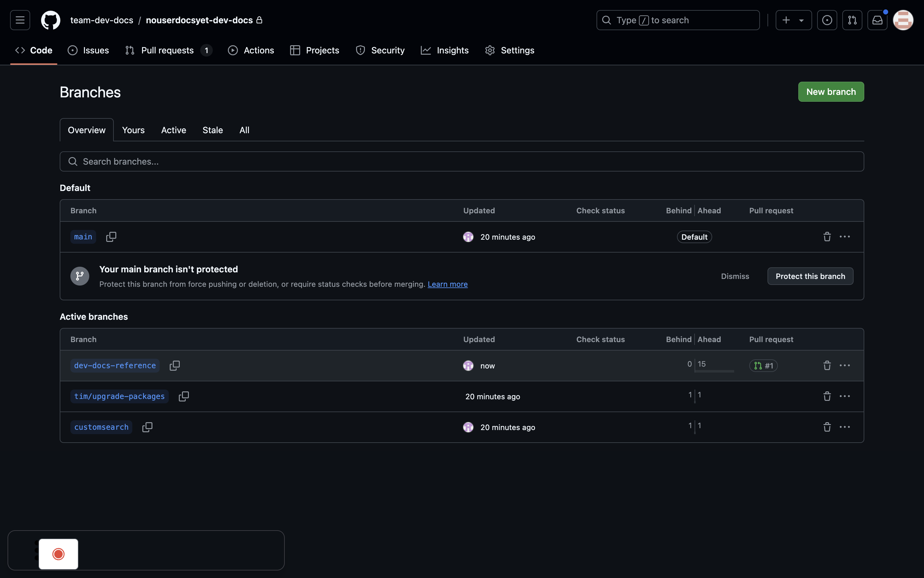
Task: Open the GitHub homepage via the logo
Action: [51, 20]
